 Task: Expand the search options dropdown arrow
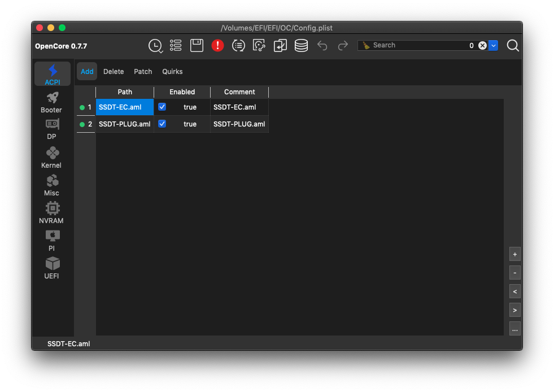(493, 45)
